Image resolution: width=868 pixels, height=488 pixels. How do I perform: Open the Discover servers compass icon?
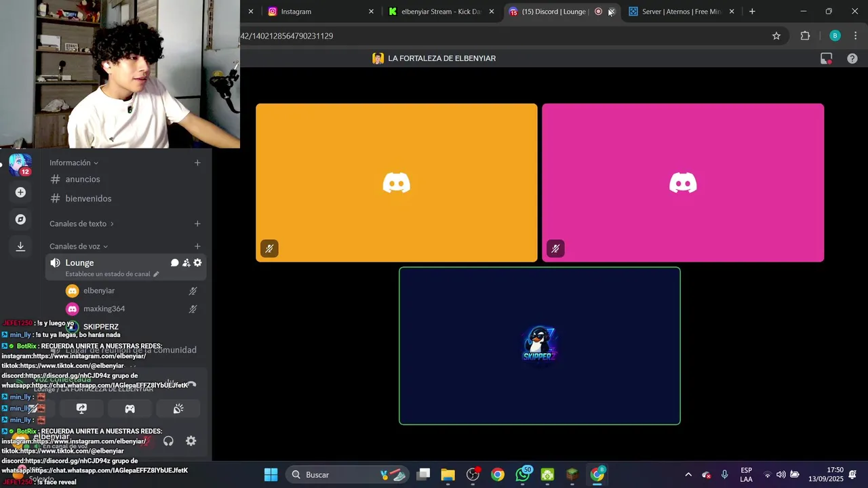click(x=20, y=220)
